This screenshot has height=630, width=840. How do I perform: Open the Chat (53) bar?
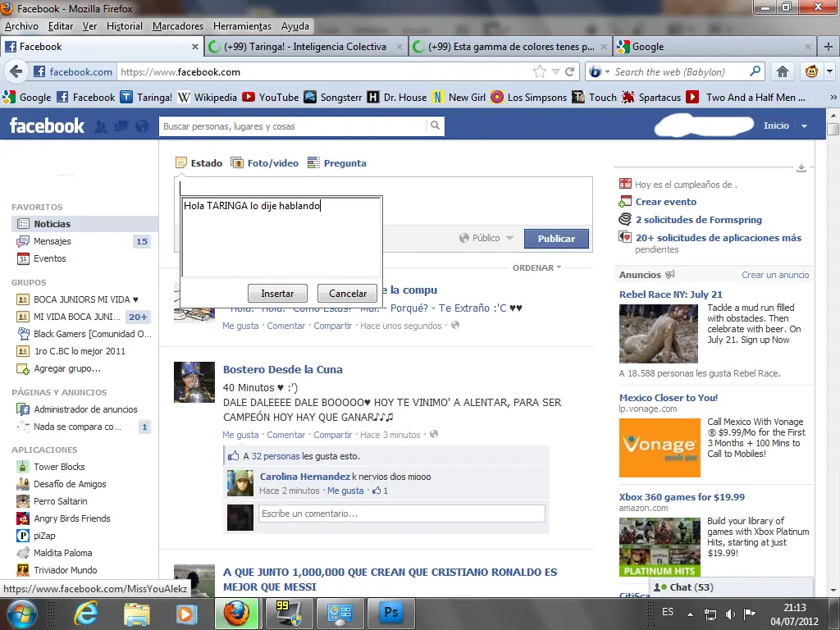pyautogui.click(x=731, y=587)
